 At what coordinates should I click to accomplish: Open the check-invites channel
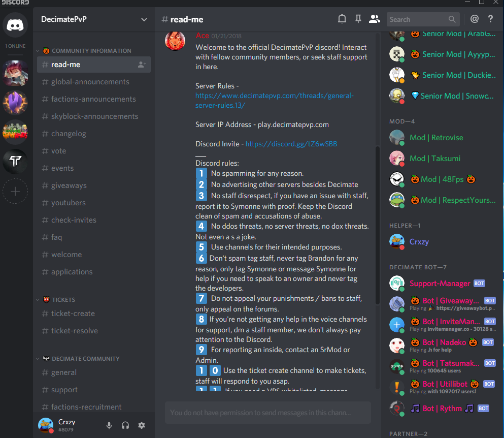click(x=94, y=220)
